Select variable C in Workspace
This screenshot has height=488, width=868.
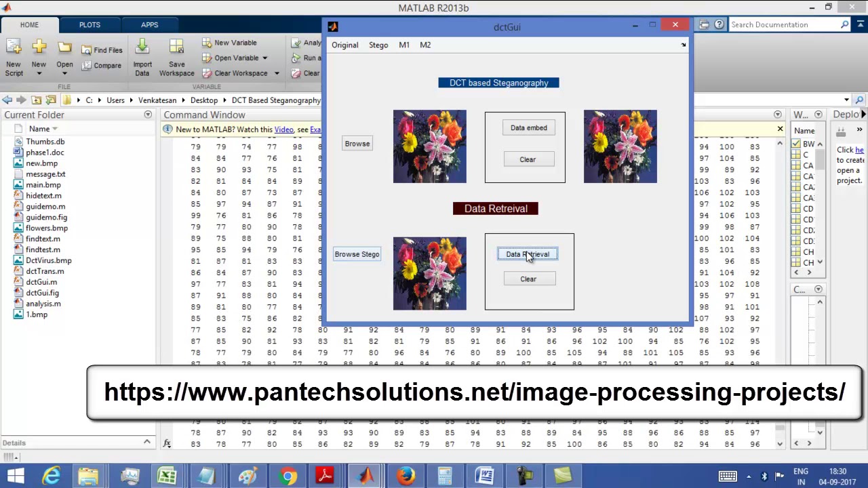coord(806,155)
